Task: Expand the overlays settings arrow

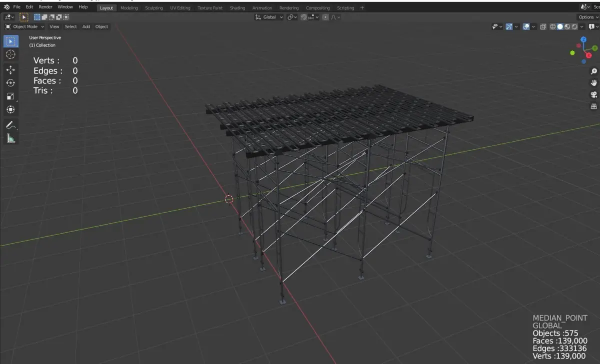Action: [533, 26]
